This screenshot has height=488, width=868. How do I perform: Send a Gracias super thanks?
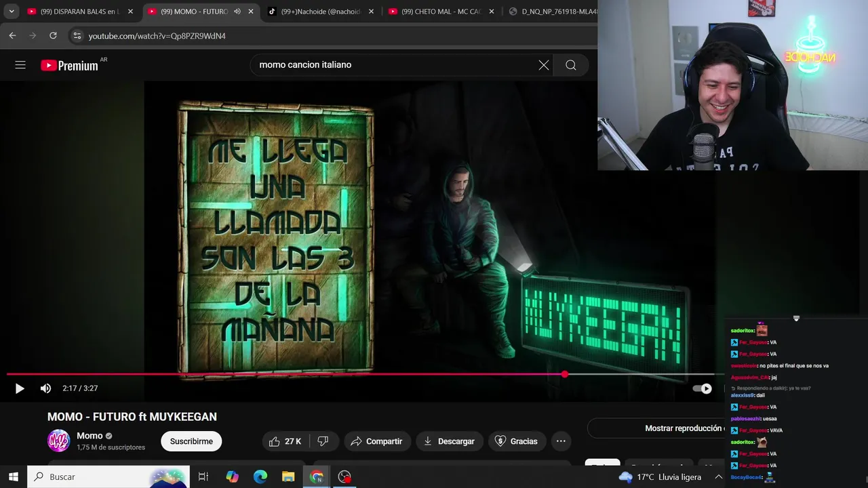[x=517, y=441]
